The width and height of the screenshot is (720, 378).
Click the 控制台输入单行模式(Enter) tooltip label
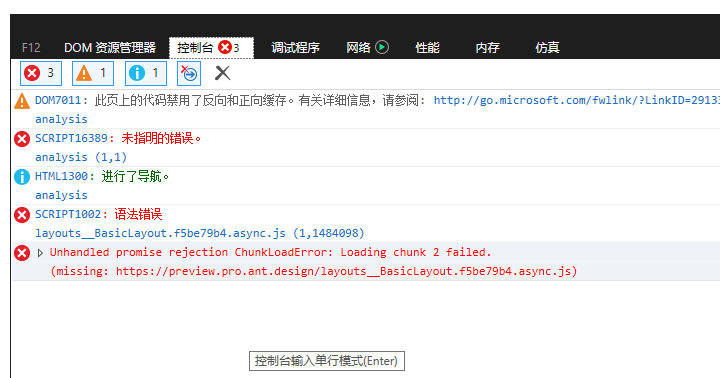point(326,361)
